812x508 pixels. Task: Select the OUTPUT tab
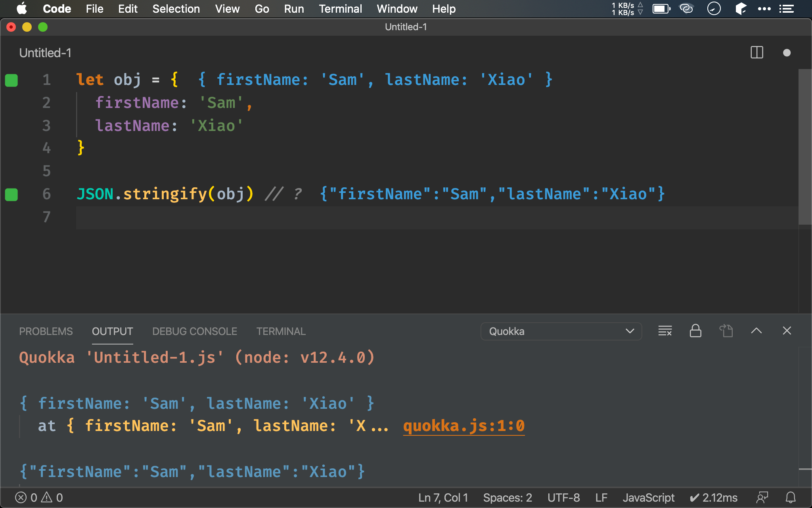[112, 331]
